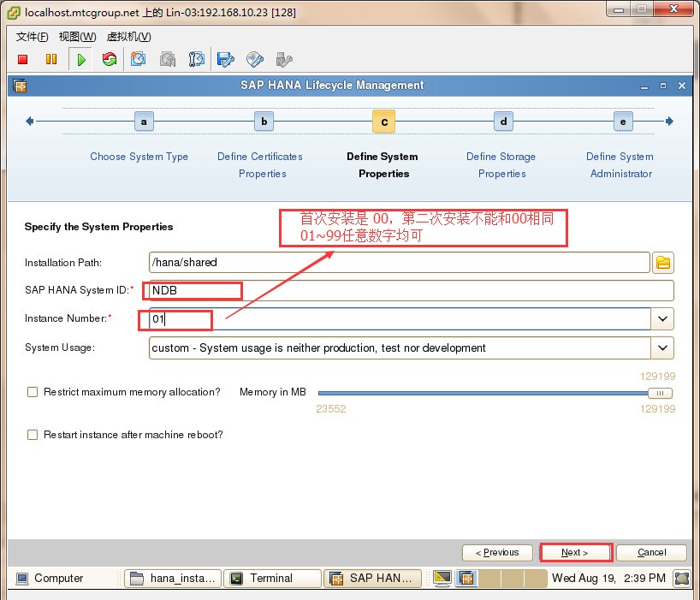
Task: Close the SAP HANA Lifecycle Management window
Action: click(682, 86)
